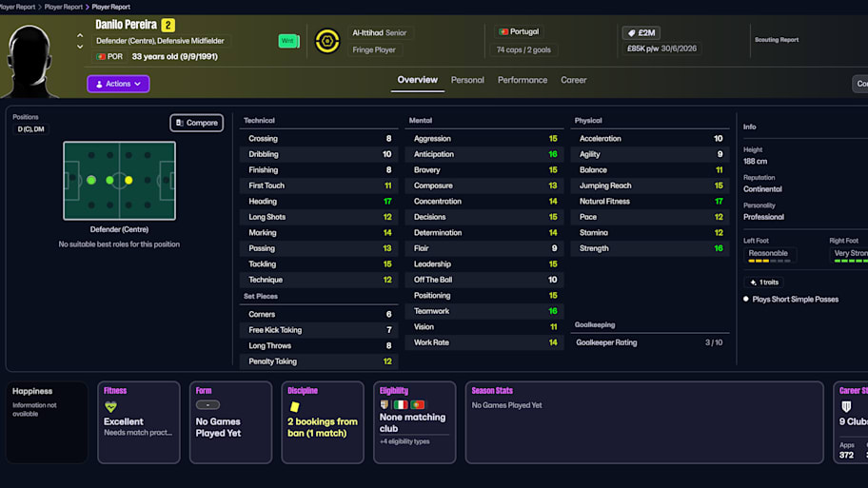Image resolution: width=868 pixels, height=488 pixels.
Task: Click the Professional personality value
Action: point(763,217)
